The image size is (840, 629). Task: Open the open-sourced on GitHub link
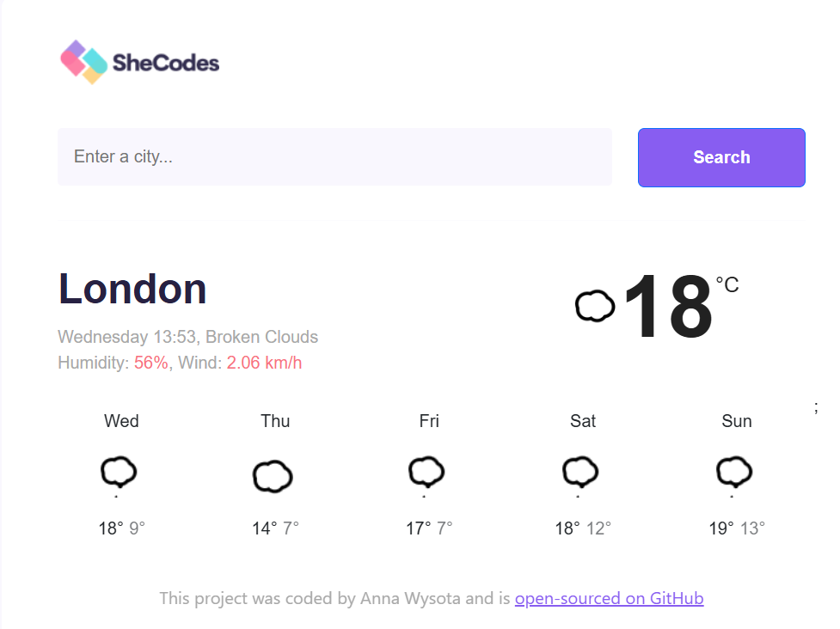click(609, 598)
